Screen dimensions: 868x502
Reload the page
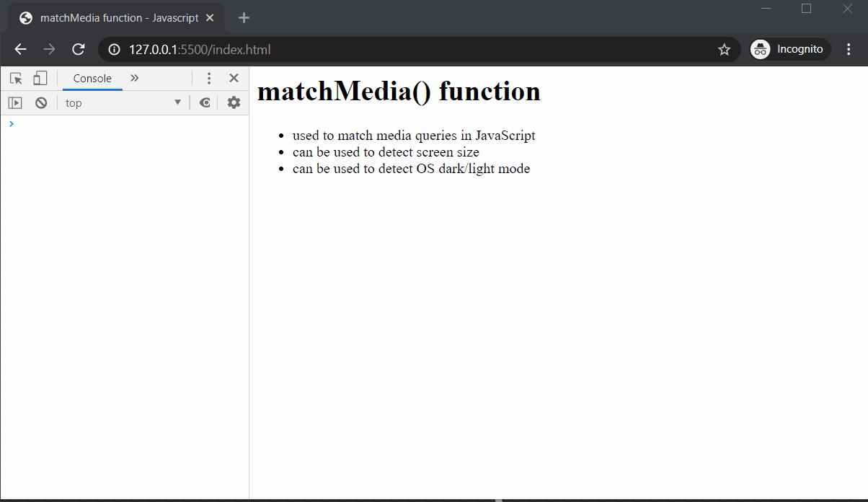[x=79, y=49]
